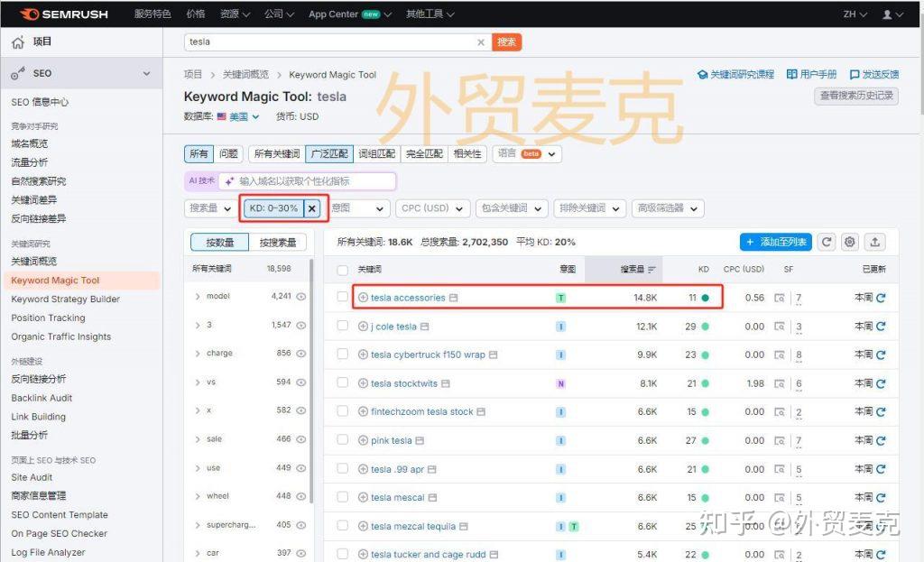Toggle eye icon for the wheel group
Viewport: 924px width, 562px height.
[301, 497]
